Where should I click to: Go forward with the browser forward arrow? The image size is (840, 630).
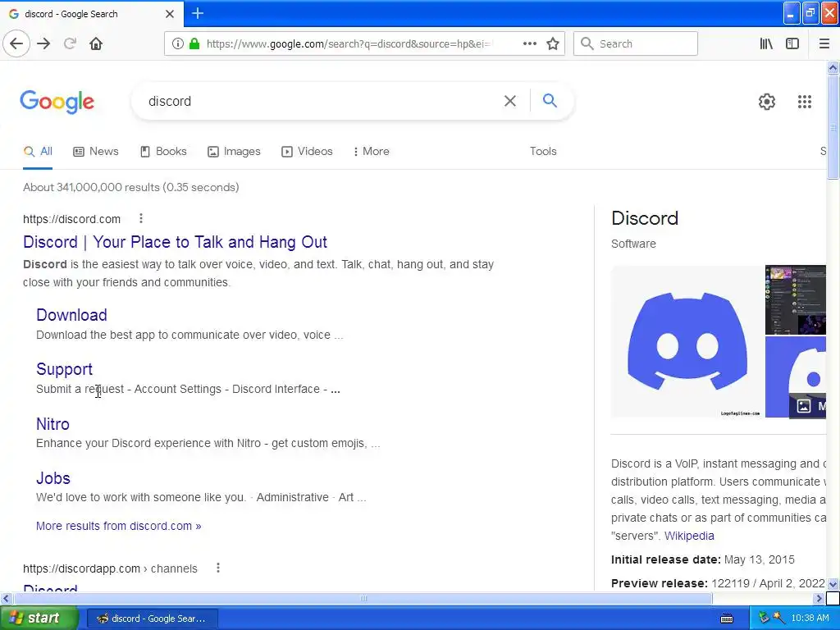43,43
